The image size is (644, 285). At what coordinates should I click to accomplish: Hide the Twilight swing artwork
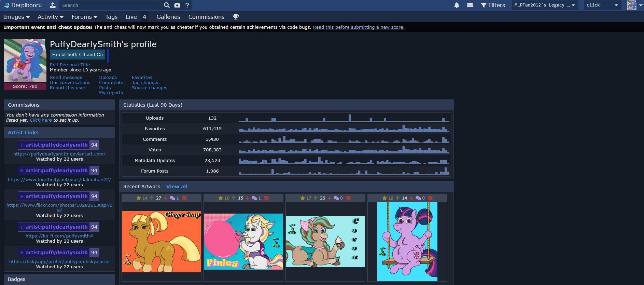[x=430, y=198]
